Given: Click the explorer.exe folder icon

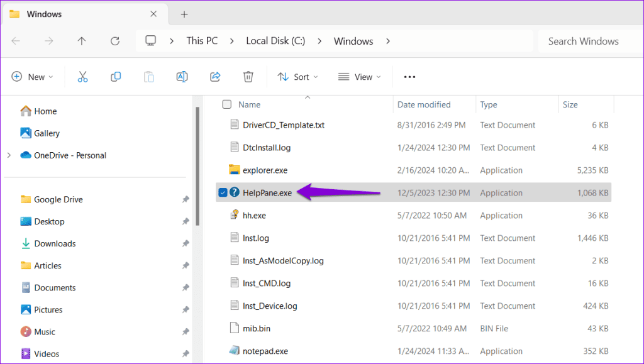Looking at the screenshot, I should (x=234, y=170).
